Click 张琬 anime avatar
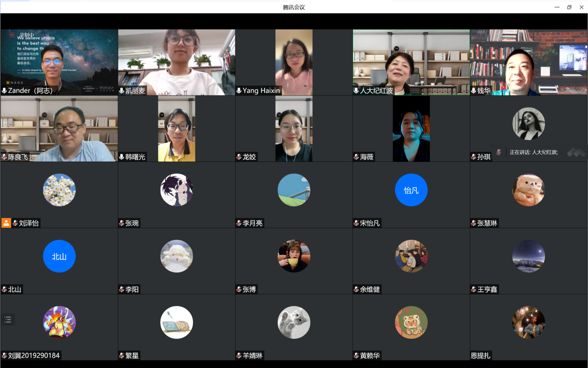Screen dimensions: 588x368 coord(177,190)
